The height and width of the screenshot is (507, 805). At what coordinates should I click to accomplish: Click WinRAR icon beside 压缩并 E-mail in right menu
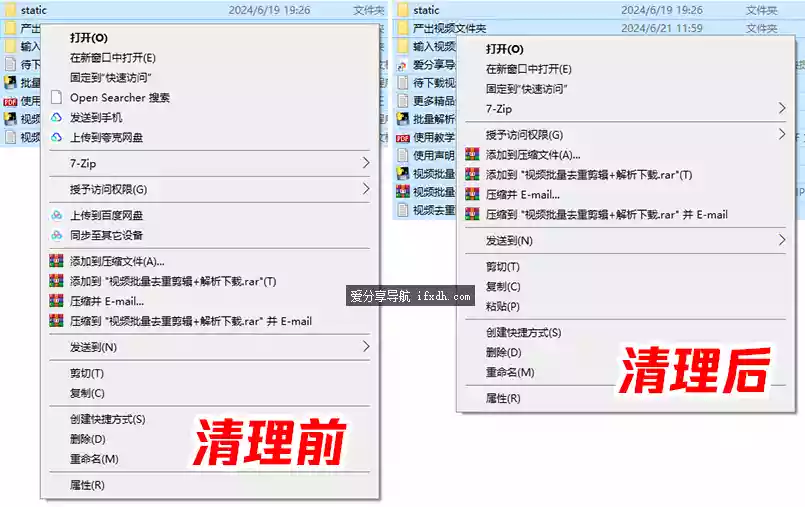click(472, 194)
